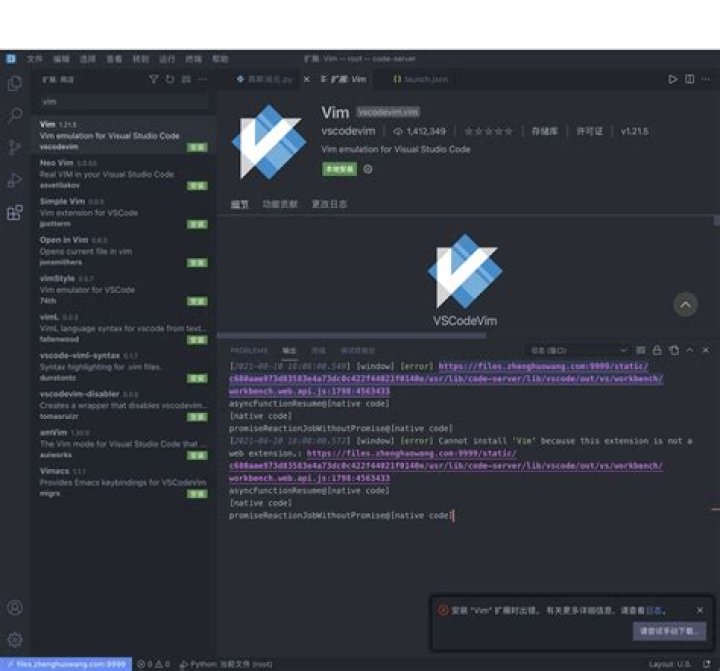Click the green install button for Vim detail

(339, 169)
